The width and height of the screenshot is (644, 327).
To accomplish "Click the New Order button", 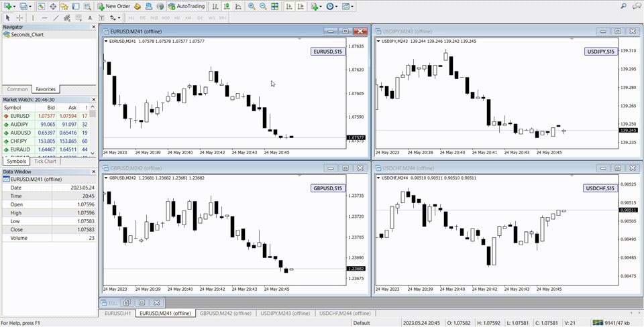I will pos(113,6).
